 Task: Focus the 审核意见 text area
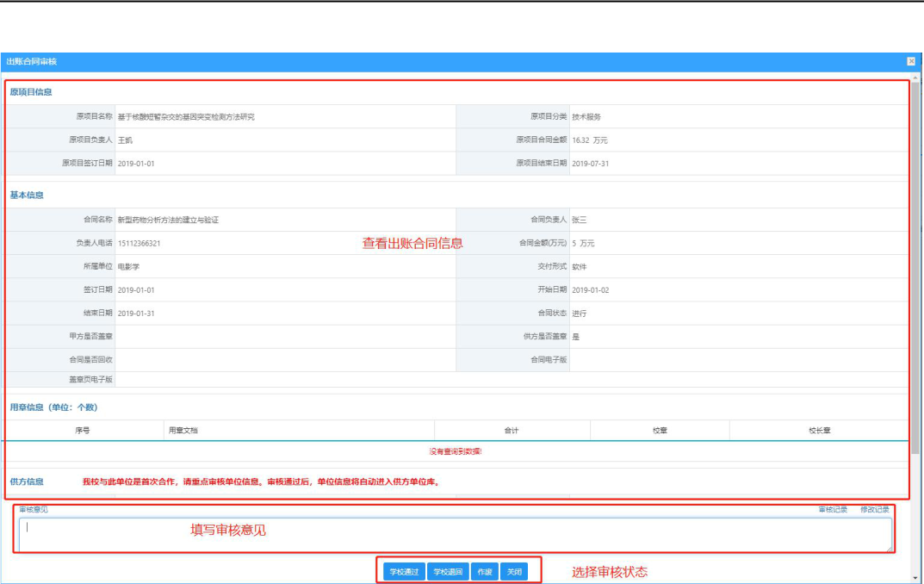tap(456, 535)
